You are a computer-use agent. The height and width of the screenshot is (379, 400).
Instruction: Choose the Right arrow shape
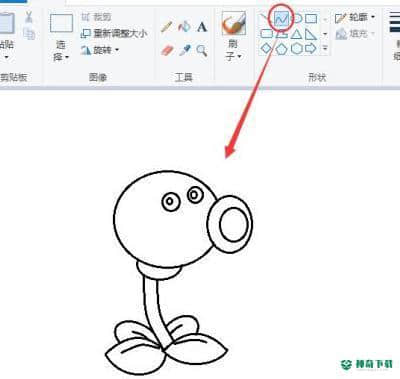pos(311,49)
